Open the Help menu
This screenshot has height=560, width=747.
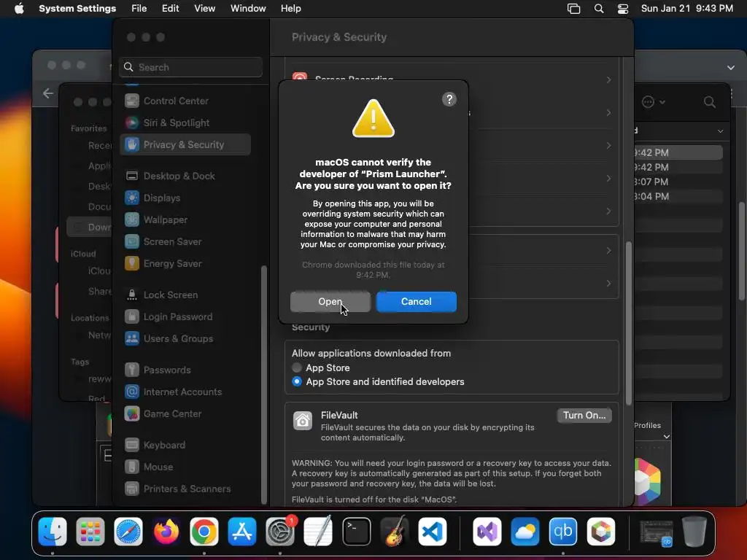tap(290, 9)
